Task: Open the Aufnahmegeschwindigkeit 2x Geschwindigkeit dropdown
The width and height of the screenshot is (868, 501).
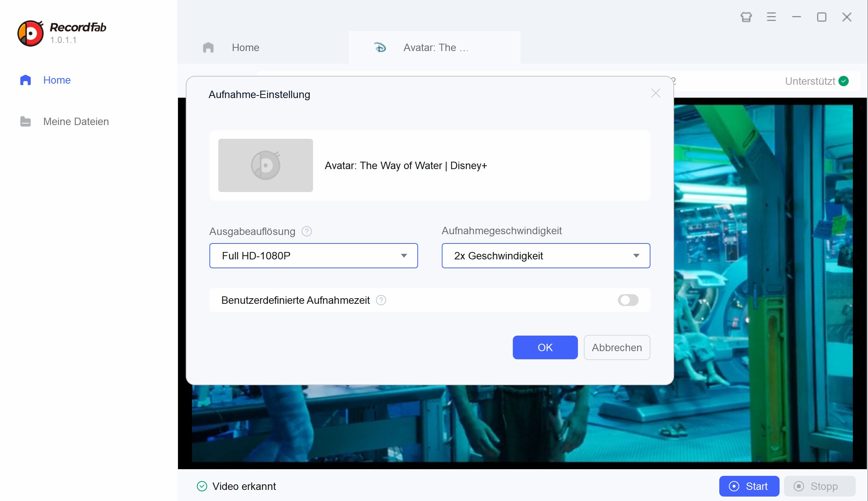Action: (546, 256)
